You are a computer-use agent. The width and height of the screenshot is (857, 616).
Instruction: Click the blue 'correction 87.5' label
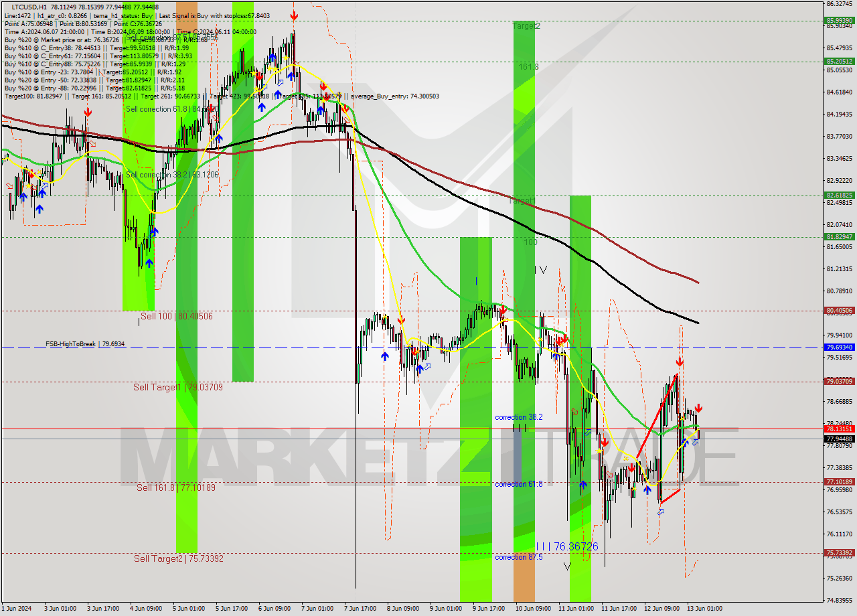coord(519,557)
